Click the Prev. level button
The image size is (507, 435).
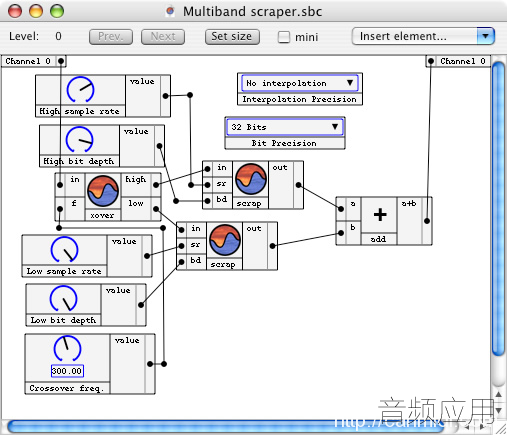click(111, 36)
